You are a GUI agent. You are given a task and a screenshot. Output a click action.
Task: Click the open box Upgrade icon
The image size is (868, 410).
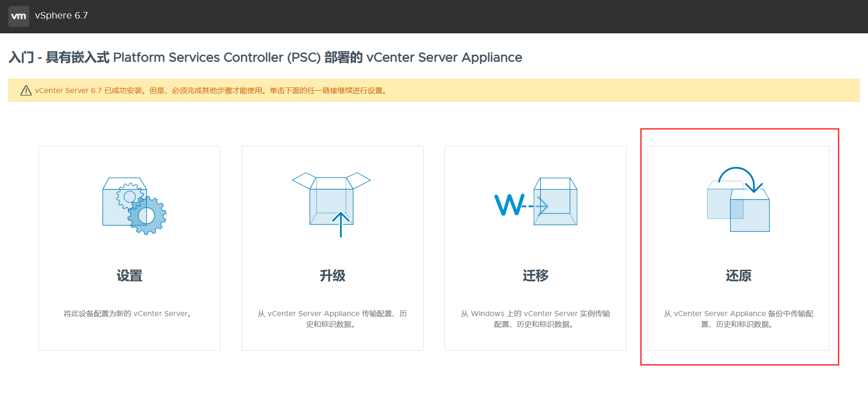pos(331,205)
